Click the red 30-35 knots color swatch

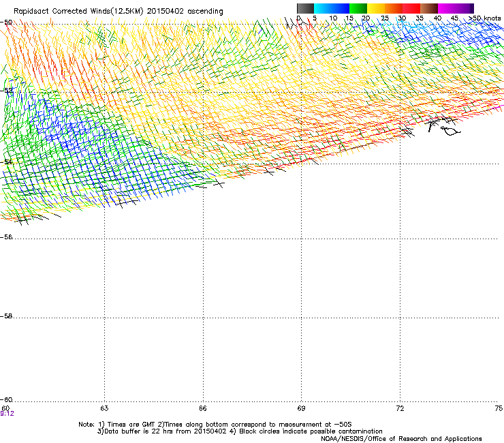pyautogui.click(x=411, y=8)
